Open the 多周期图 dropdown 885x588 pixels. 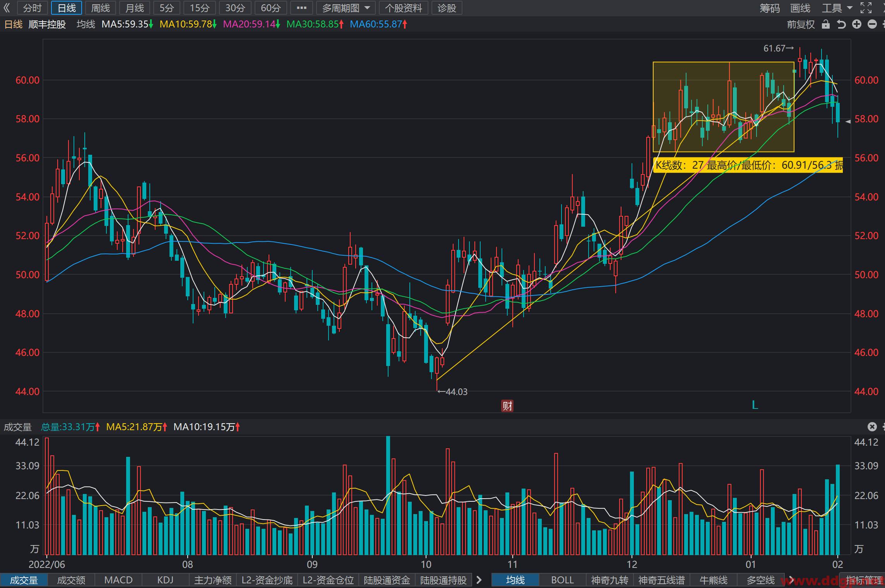(x=346, y=8)
